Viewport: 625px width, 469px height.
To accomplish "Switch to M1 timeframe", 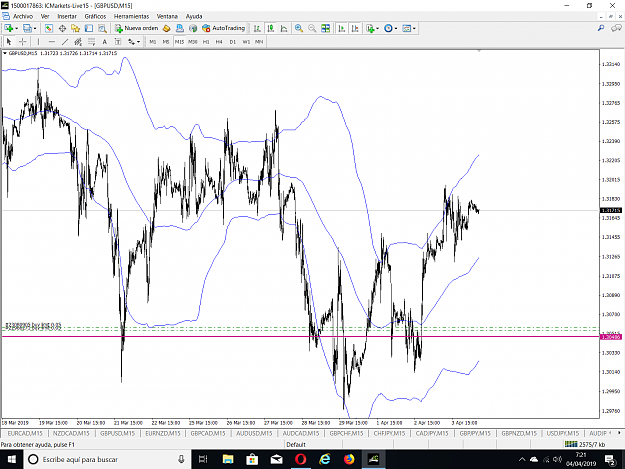I will point(153,41).
